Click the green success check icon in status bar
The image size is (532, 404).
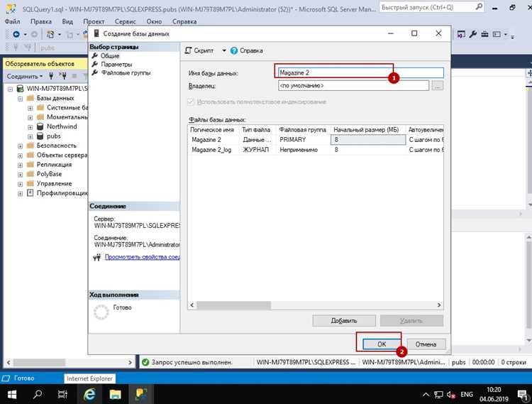[x=145, y=362]
